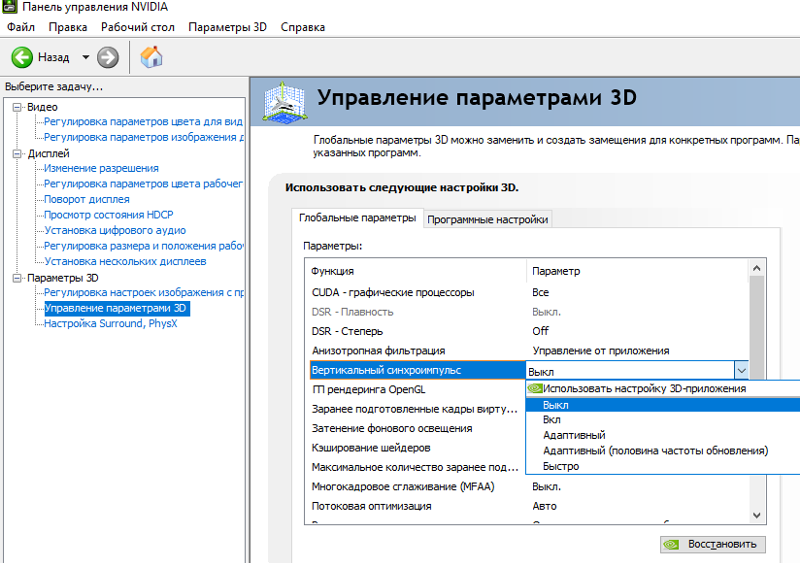Choose Быстро option in dropdown
Screen dimensions: 800x563
click(x=662, y=467)
